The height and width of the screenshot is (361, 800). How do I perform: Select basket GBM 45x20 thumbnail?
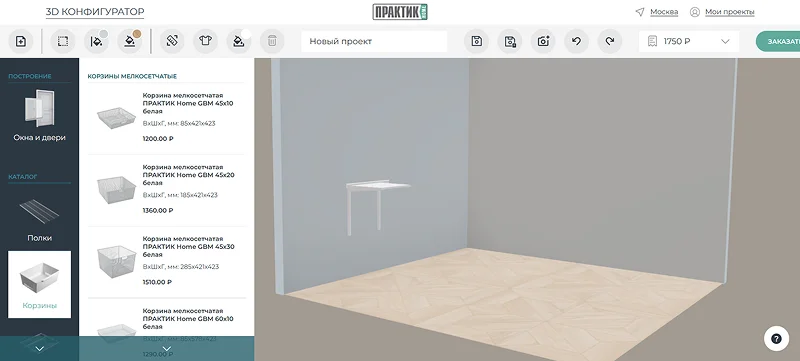116,189
